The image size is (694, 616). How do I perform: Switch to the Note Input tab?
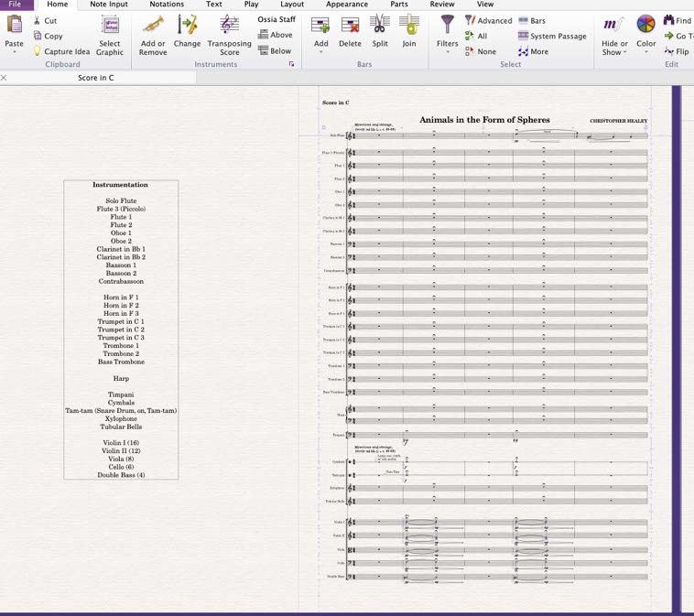108,5
